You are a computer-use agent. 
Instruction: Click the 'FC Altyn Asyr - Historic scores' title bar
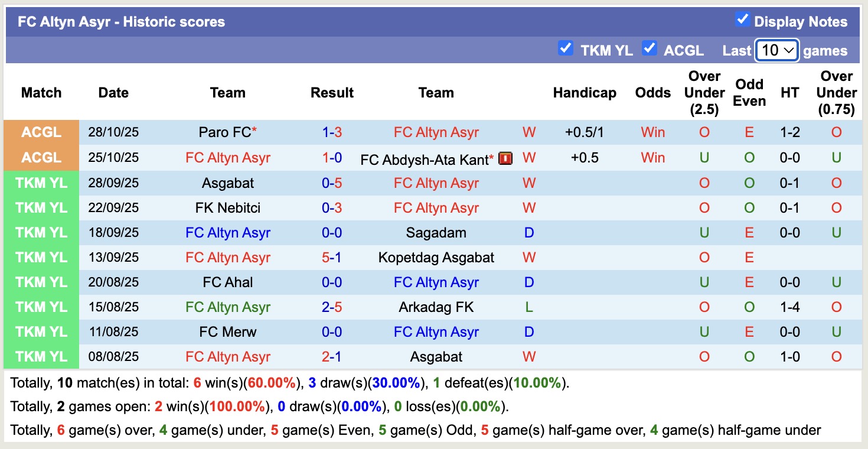point(120,21)
